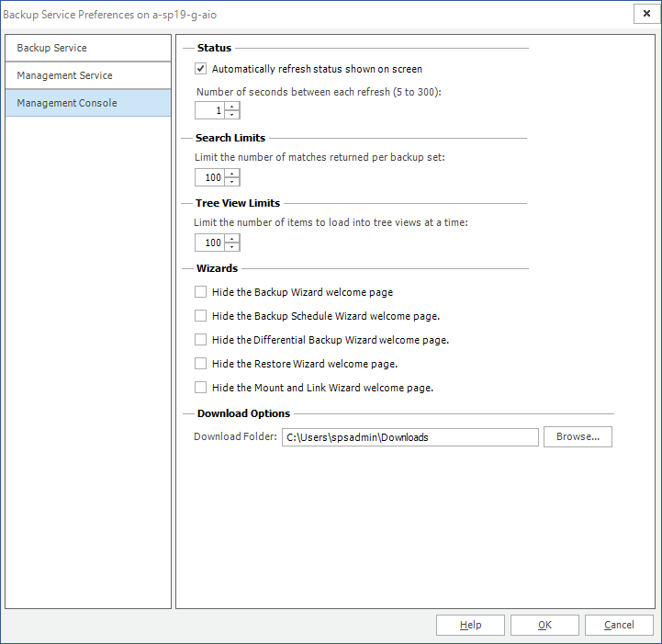Increase the tree view items limit

232,239
